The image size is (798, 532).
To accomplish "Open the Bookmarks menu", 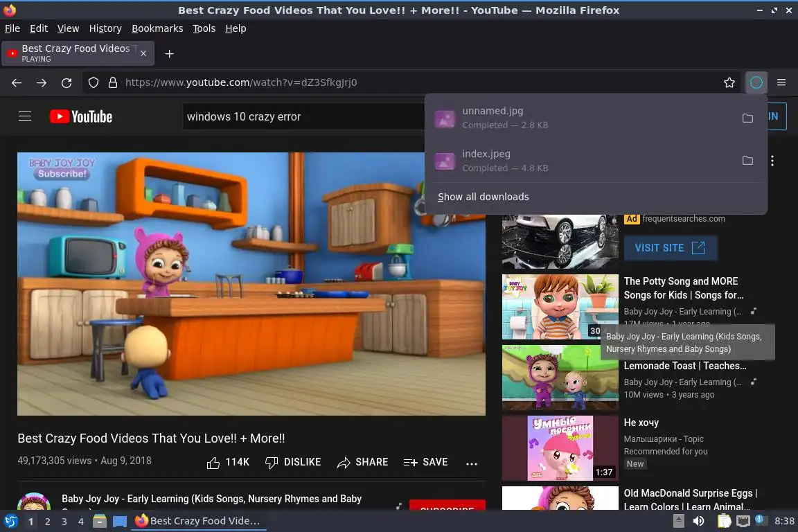I will pyautogui.click(x=157, y=28).
